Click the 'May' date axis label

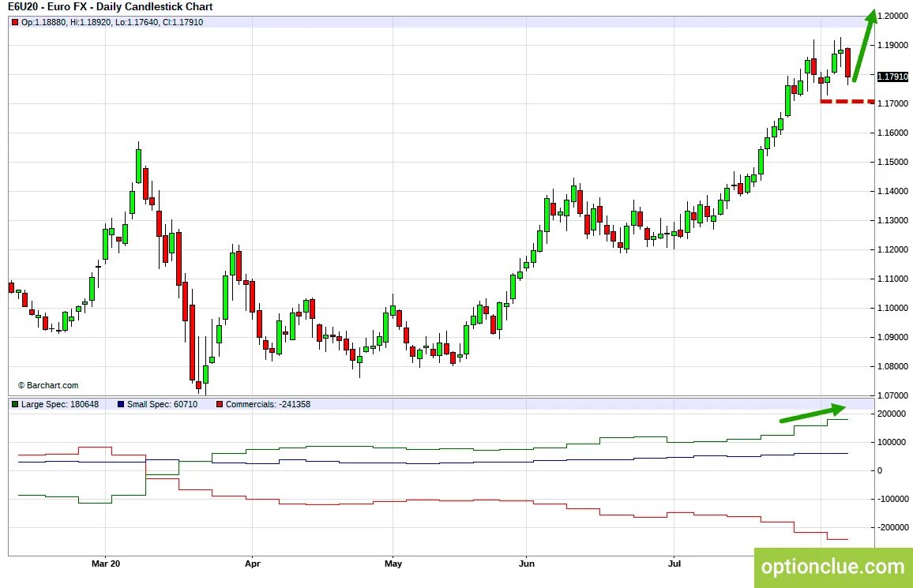point(393,564)
